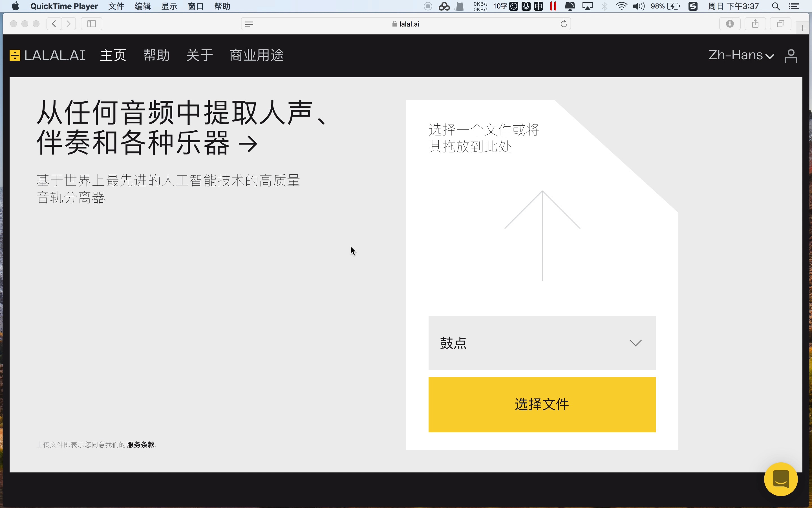
Task: Click the subtitle 基于世界上最先进的人工智能技术
Action: 168,189
